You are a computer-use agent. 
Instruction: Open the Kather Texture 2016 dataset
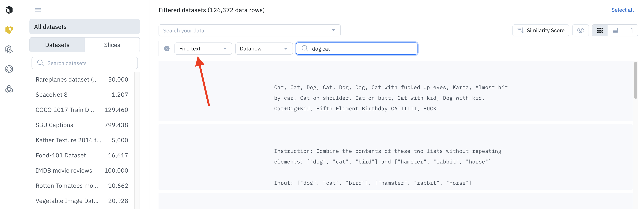(82, 140)
